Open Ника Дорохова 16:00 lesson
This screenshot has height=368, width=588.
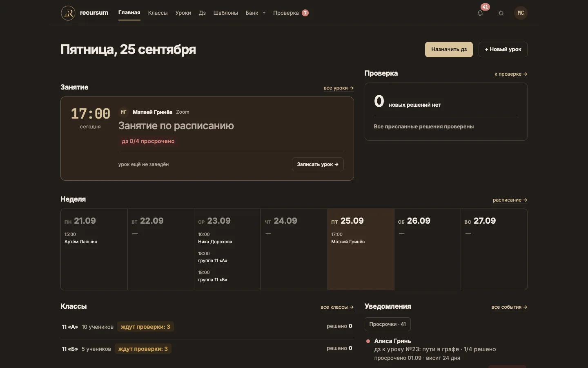point(215,238)
